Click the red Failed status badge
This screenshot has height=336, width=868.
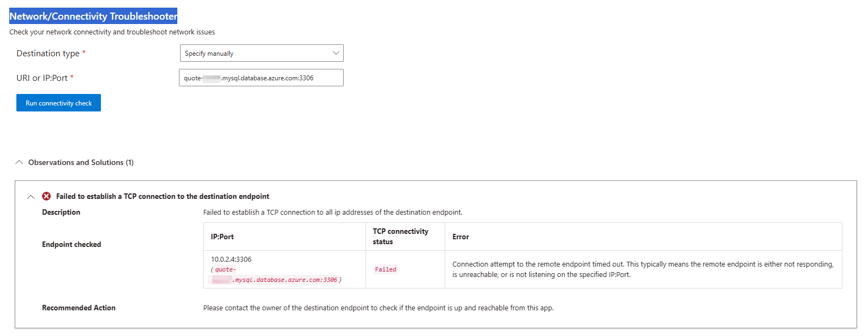pos(386,269)
